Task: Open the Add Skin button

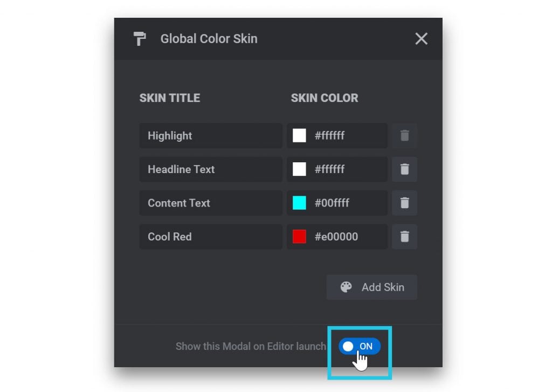Action: click(x=371, y=287)
